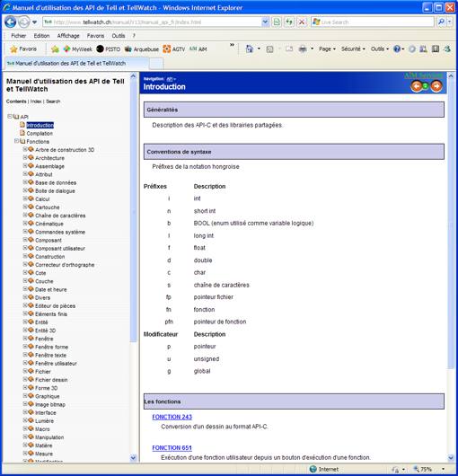Expand the Architecture node

25,157
